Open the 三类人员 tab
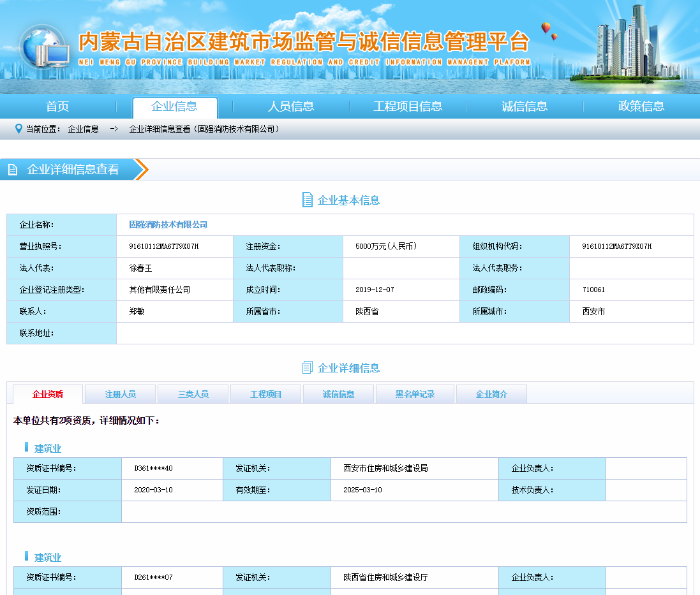The width and height of the screenshot is (700, 595). pos(192,393)
